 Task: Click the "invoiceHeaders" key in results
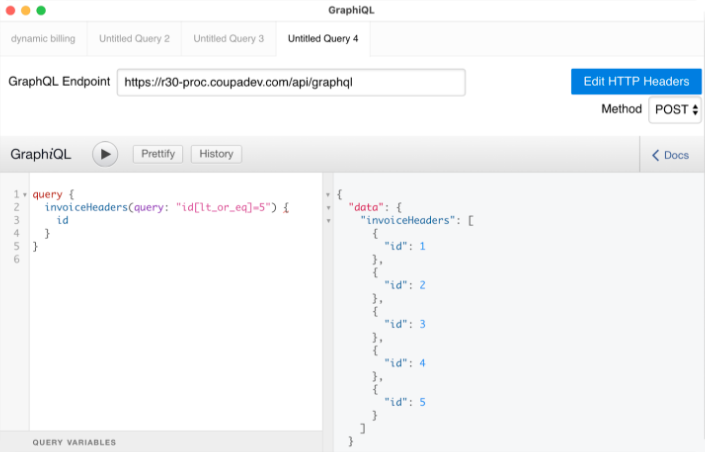tap(407, 220)
